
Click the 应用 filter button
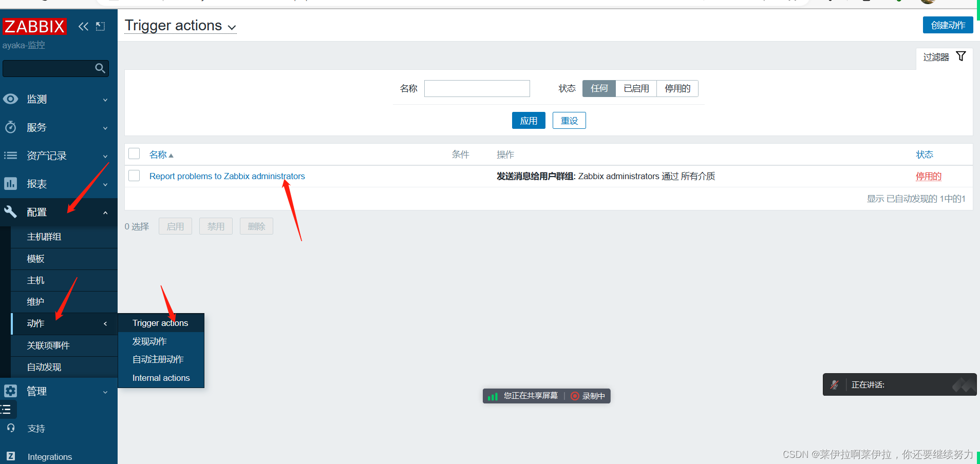tap(529, 121)
